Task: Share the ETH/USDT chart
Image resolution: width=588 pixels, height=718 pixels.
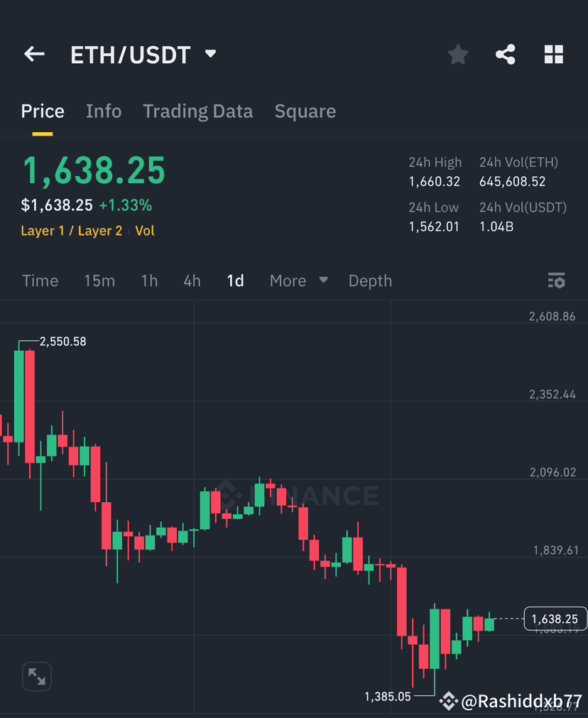Action: [x=506, y=54]
